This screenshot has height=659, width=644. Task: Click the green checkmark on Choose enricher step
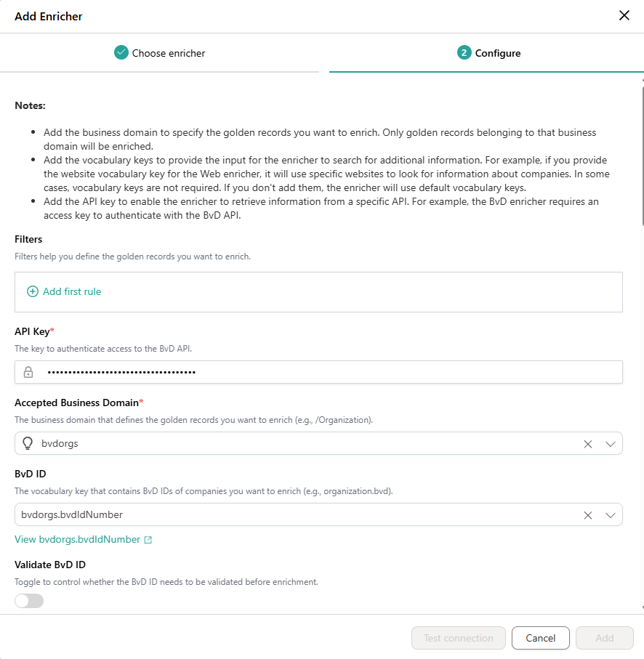coord(121,52)
